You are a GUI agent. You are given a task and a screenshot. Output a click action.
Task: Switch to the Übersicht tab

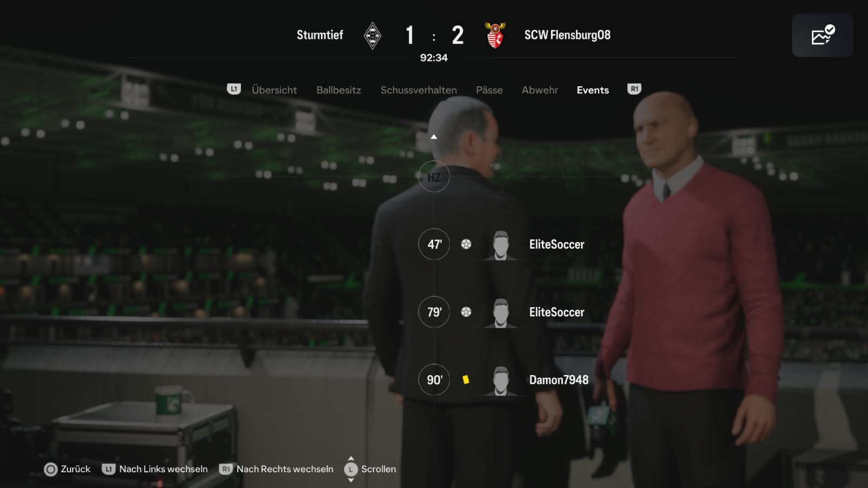click(x=274, y=90)
